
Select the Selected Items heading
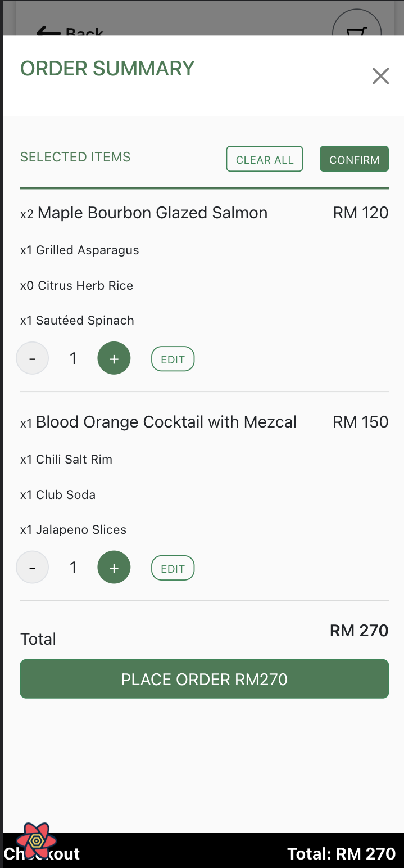pos(75,157)
